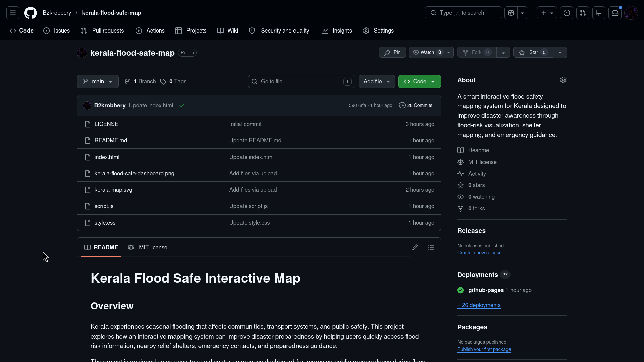Switch to the Pull requests tab
Viewport: 644px width, 362px height.
click(102, 31)
